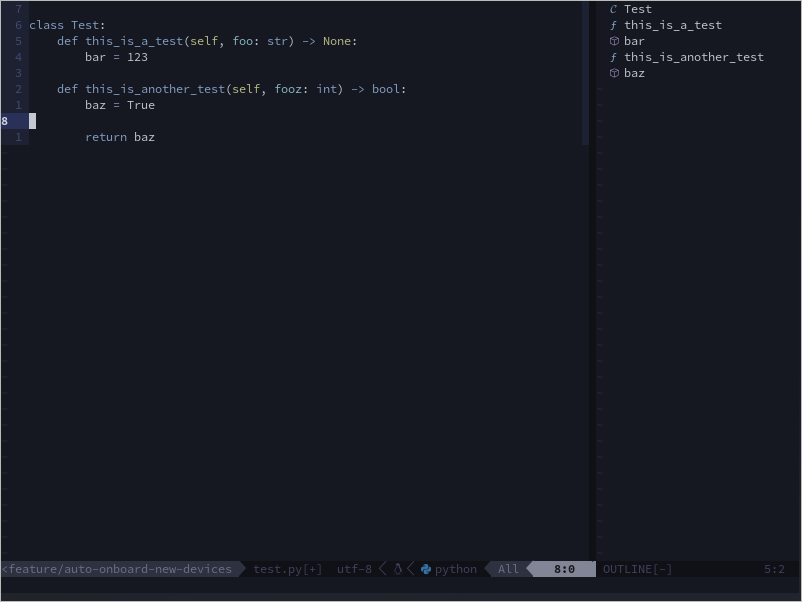Toggle the All scroll position segment
This screenshot has height=602, width=802.
tap(507, 569)
